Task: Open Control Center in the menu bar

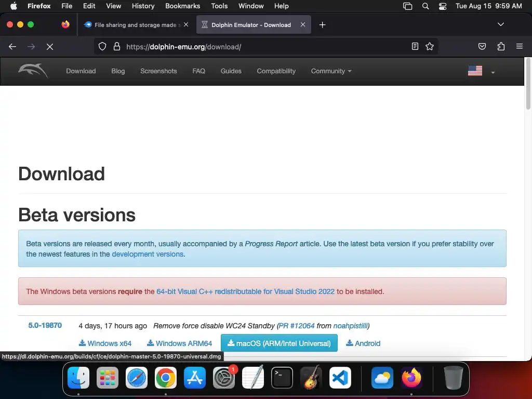Action: [x=443, y=6]
